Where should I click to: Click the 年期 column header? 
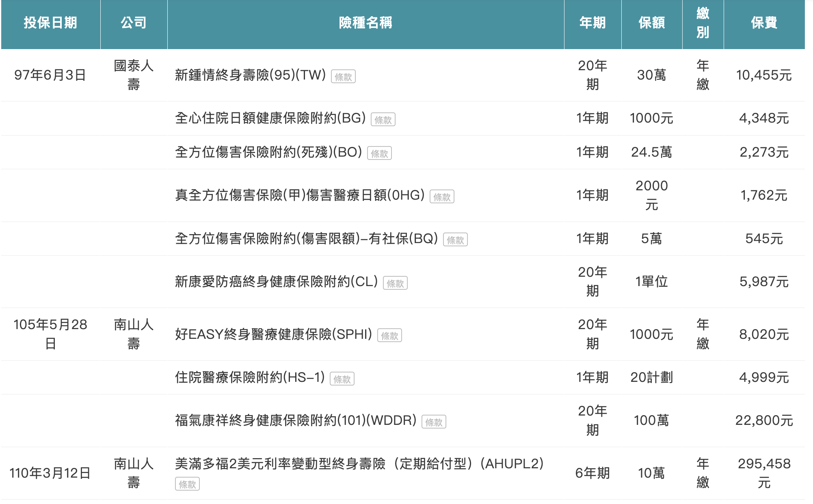pyautogui.click(x=592, y=23)
